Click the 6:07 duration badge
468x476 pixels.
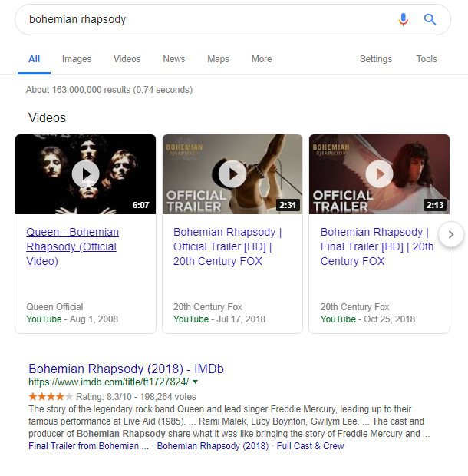140,205
